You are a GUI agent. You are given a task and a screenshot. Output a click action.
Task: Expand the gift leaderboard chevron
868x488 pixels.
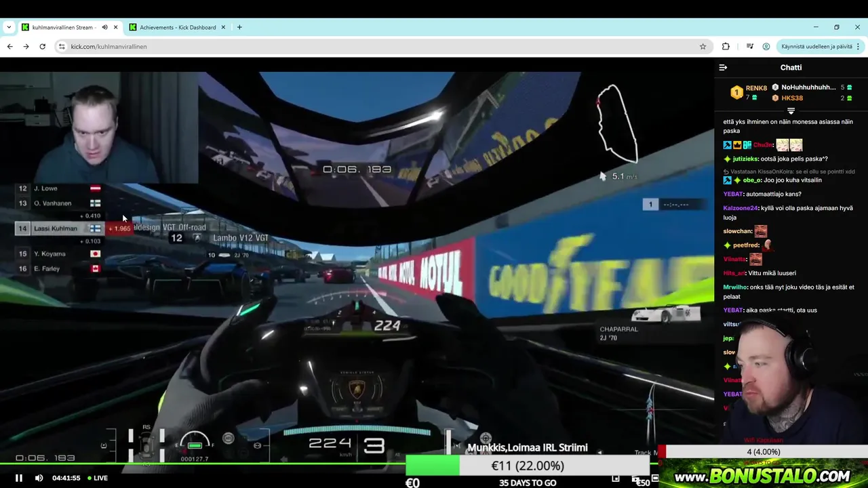click(791, 110)
